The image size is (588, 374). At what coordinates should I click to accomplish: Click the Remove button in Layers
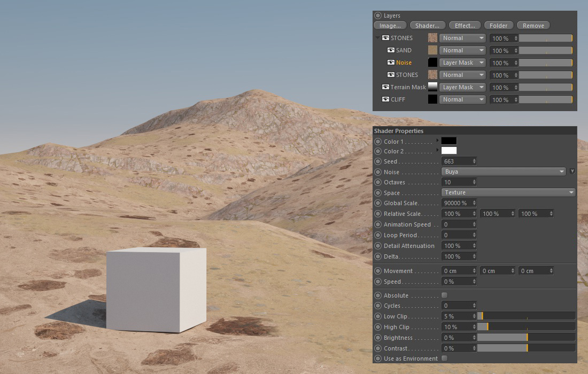(533, 26)
